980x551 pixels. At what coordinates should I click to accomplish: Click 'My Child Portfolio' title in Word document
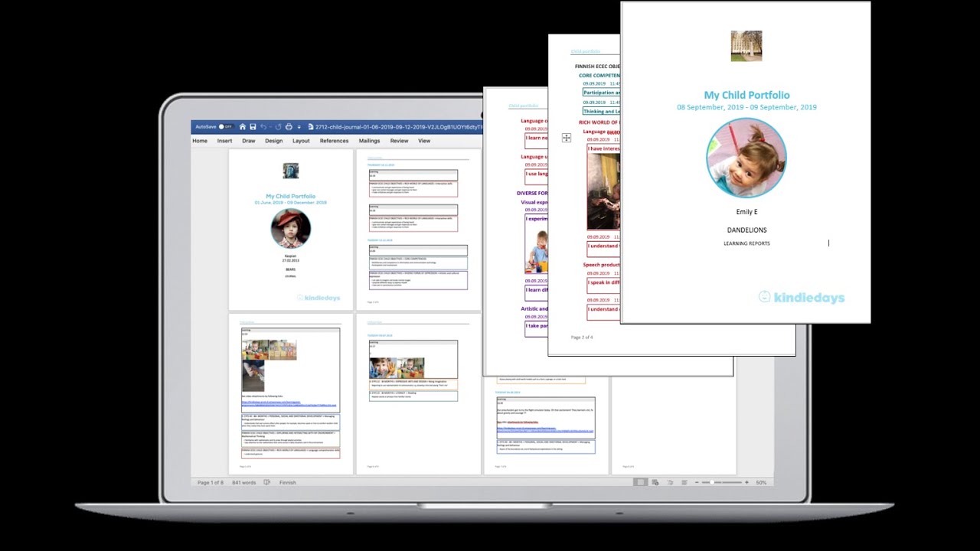click(290, 197)
